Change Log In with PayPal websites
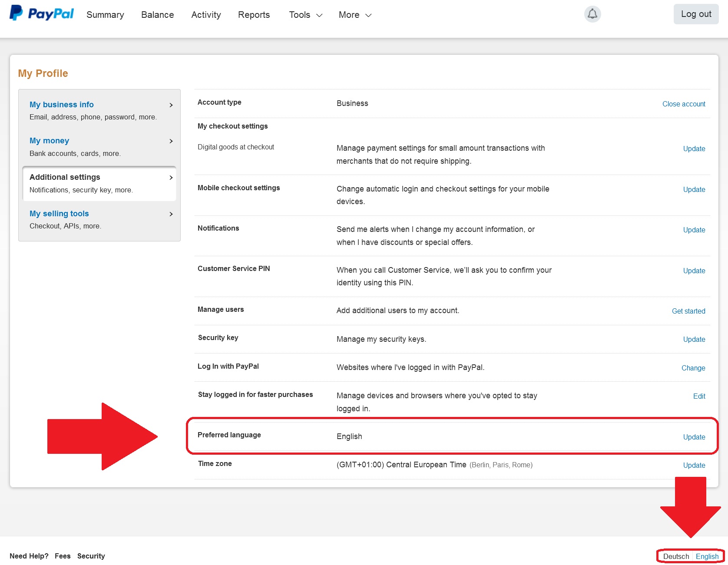This screenshot has height=565, width=728. coord(693,368)
